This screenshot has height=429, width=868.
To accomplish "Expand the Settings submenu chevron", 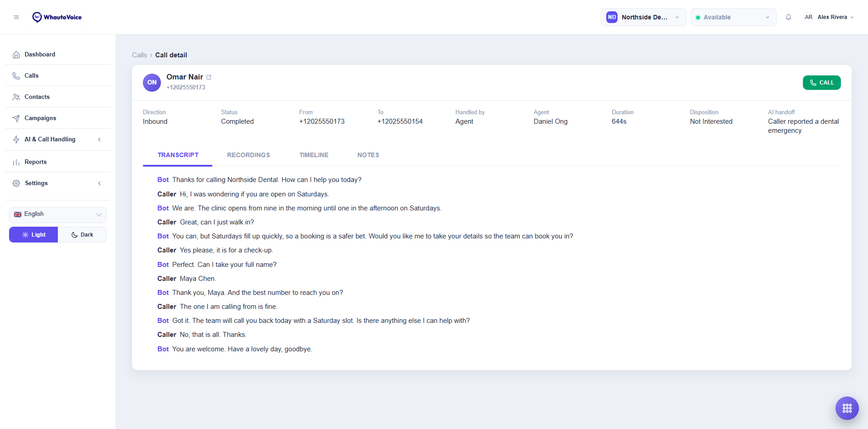I will pos(99,183).
